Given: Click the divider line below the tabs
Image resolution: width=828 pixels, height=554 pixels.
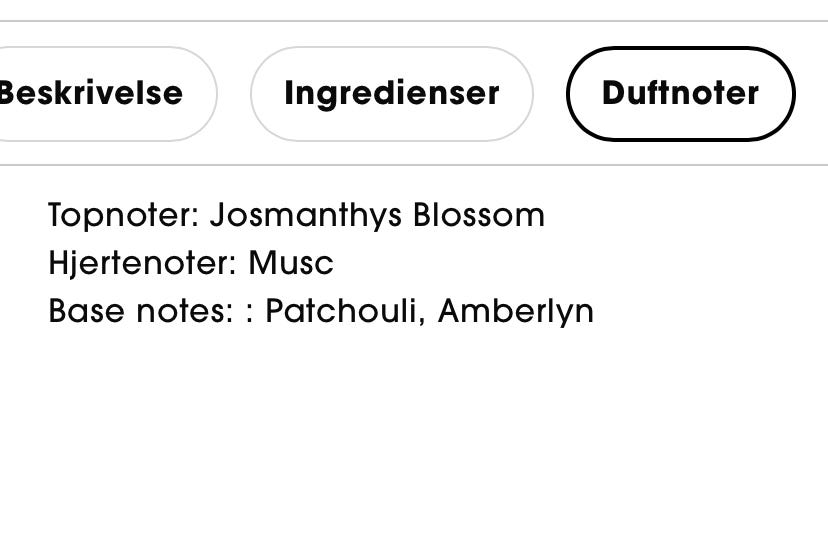Looking at the screenshot, I should (x=414, y=165).
